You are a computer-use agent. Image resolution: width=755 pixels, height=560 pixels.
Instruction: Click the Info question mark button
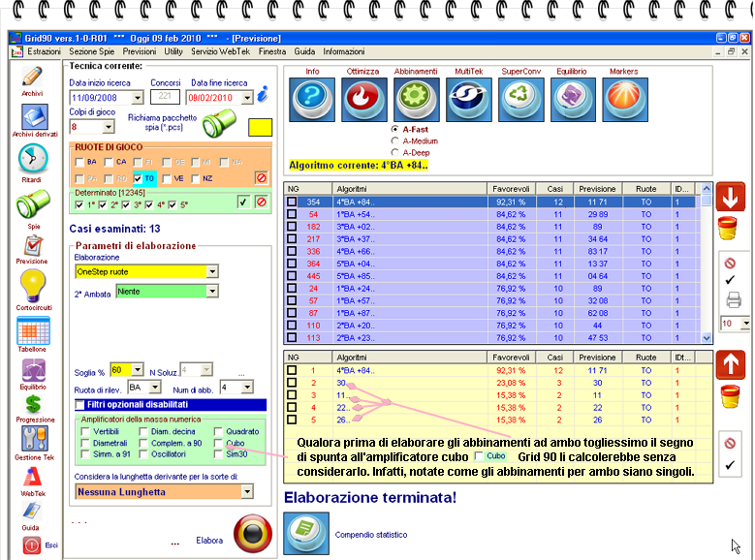(x=312, y=100)
